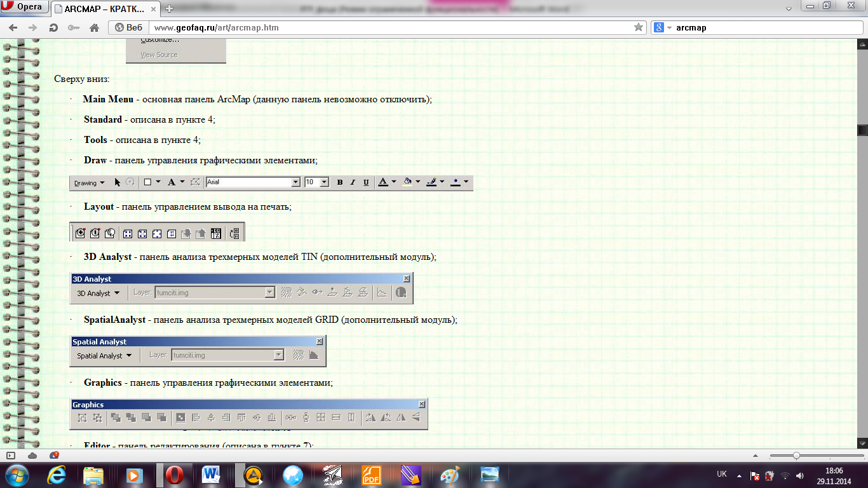Open a new tab with the plus button
The width and height of the screenshot is (868, 488).
168,9
